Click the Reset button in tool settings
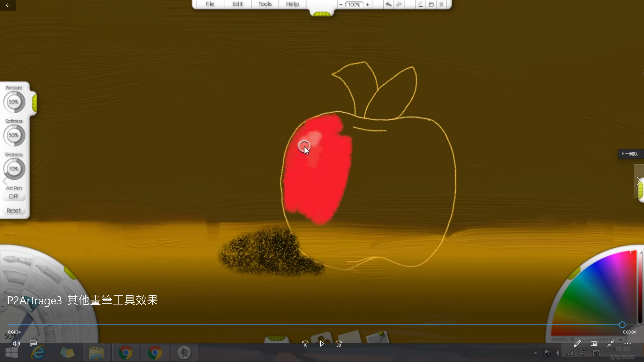 (14, 210)
